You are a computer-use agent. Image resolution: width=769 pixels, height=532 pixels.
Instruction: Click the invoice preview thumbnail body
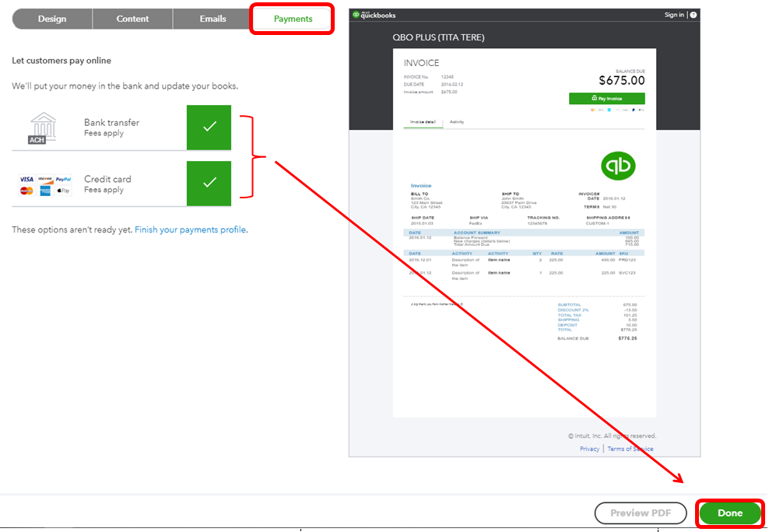pyautogui.click(x=525, y=233)
